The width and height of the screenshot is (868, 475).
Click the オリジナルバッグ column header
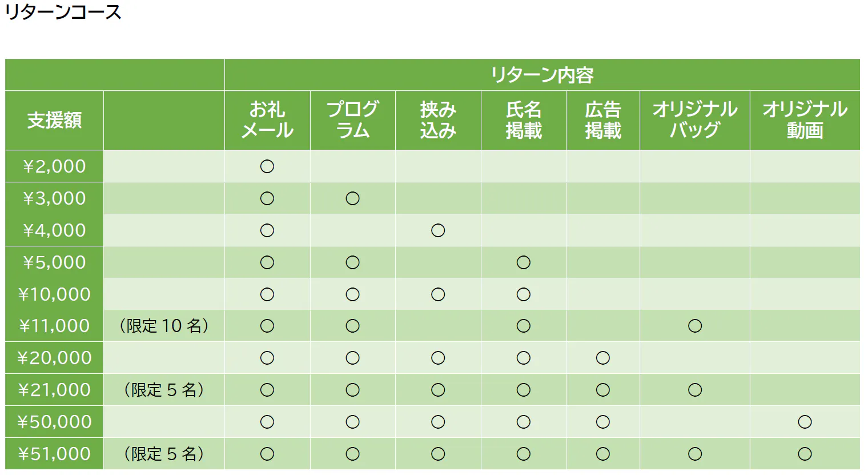tap(694, 120)
